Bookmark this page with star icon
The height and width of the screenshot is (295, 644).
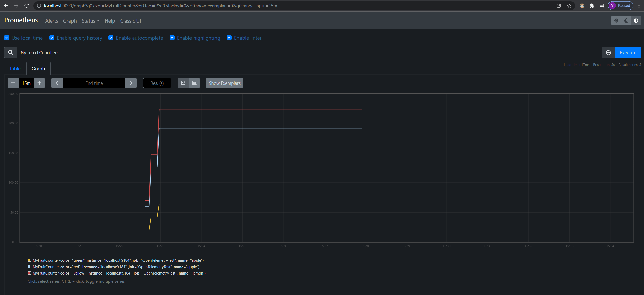[569, 6]
